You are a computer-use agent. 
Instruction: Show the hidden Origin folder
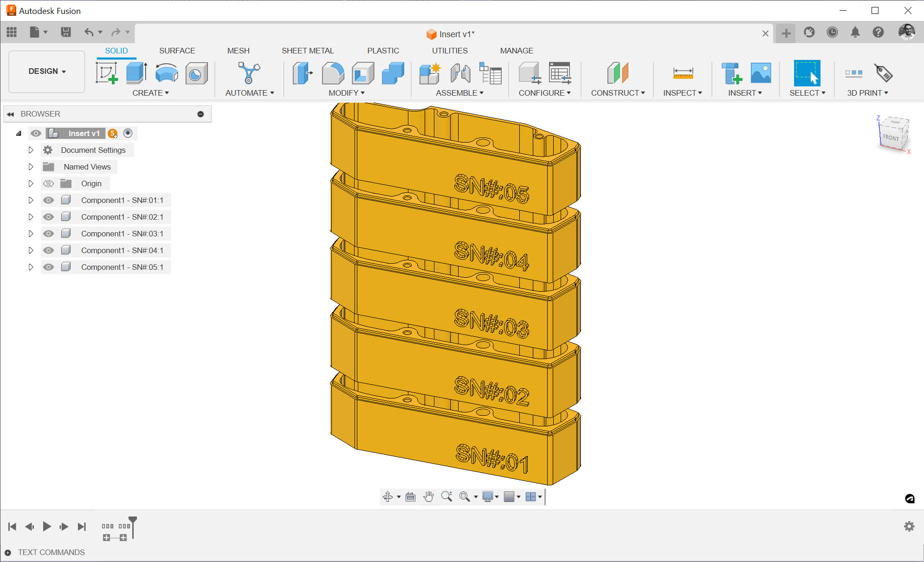(48, 183)
